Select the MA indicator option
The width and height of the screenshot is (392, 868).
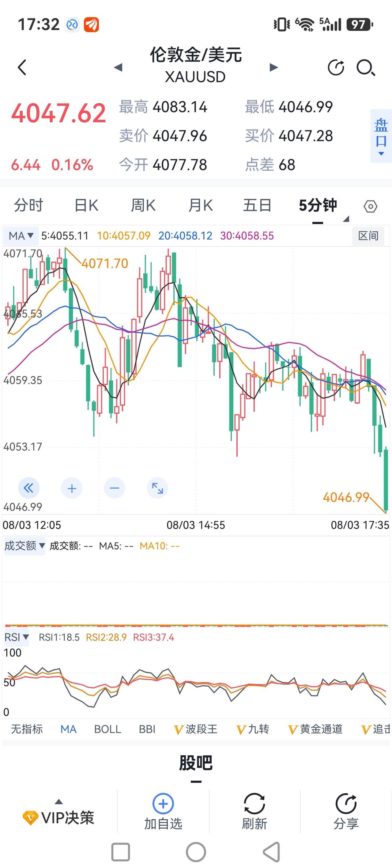tap(68, 729)
